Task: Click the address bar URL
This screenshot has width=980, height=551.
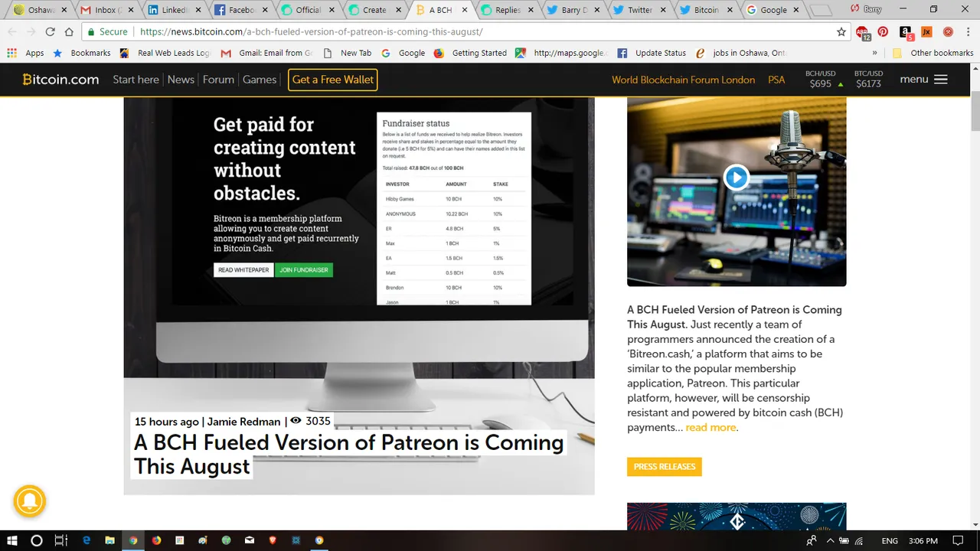Action: click(311, 32)
